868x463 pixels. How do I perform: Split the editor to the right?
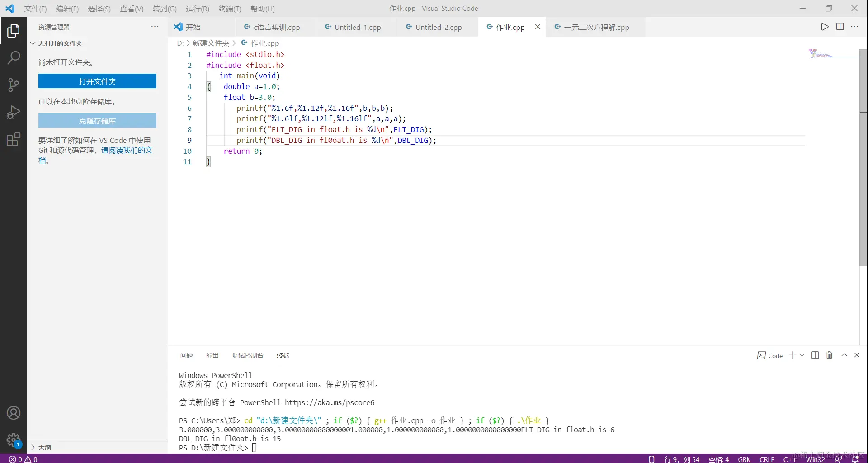840,27
